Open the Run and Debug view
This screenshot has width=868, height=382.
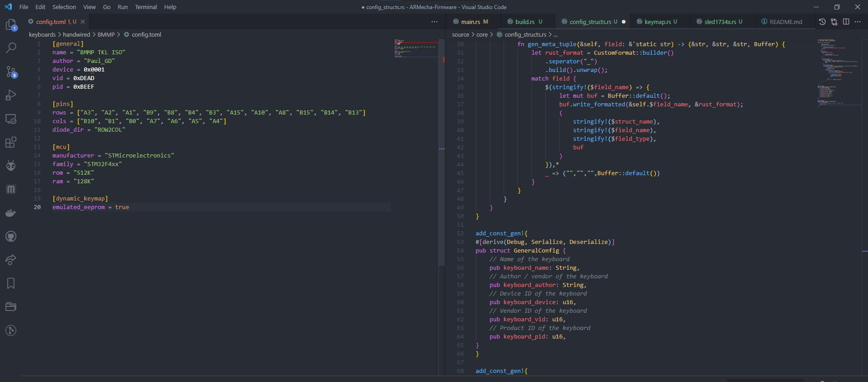[x=11, y=95]
